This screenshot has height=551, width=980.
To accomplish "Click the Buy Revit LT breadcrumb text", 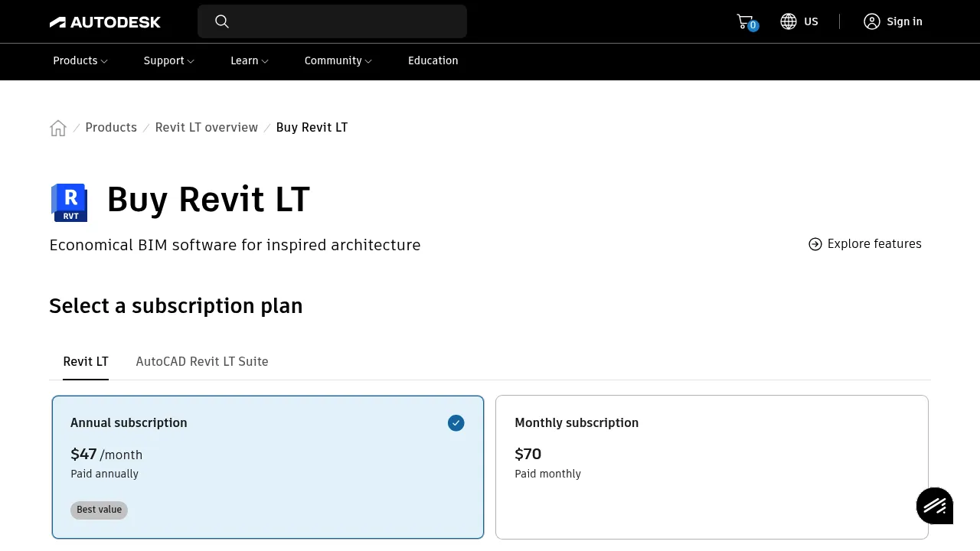I will point(312,128).
